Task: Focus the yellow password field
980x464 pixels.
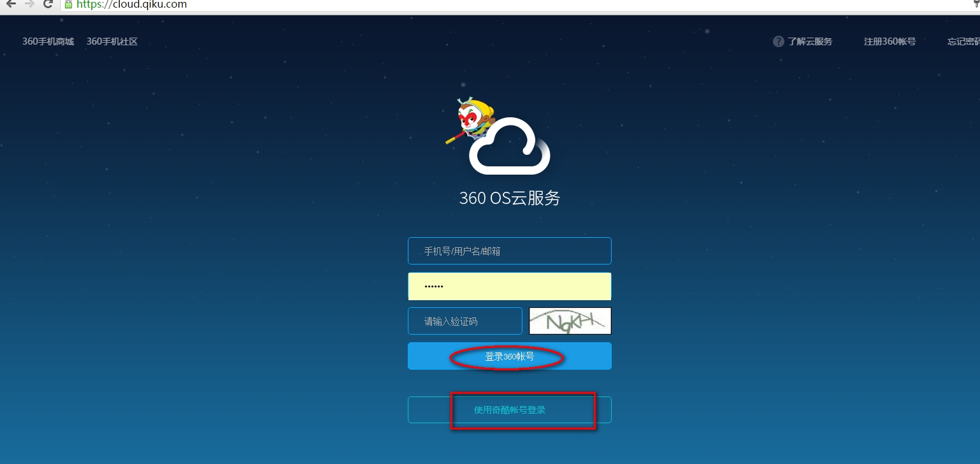Action: tap(510, 286)
